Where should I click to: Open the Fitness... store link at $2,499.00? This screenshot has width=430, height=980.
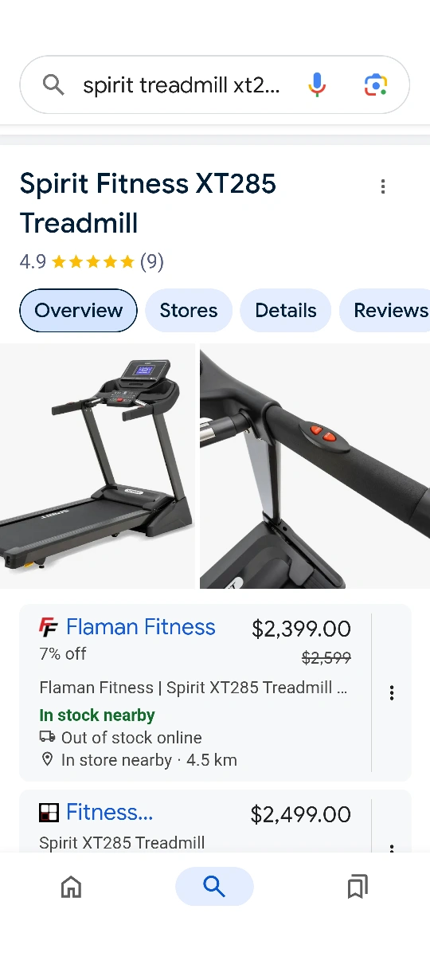pyautogui.click(x=109, y=812)
